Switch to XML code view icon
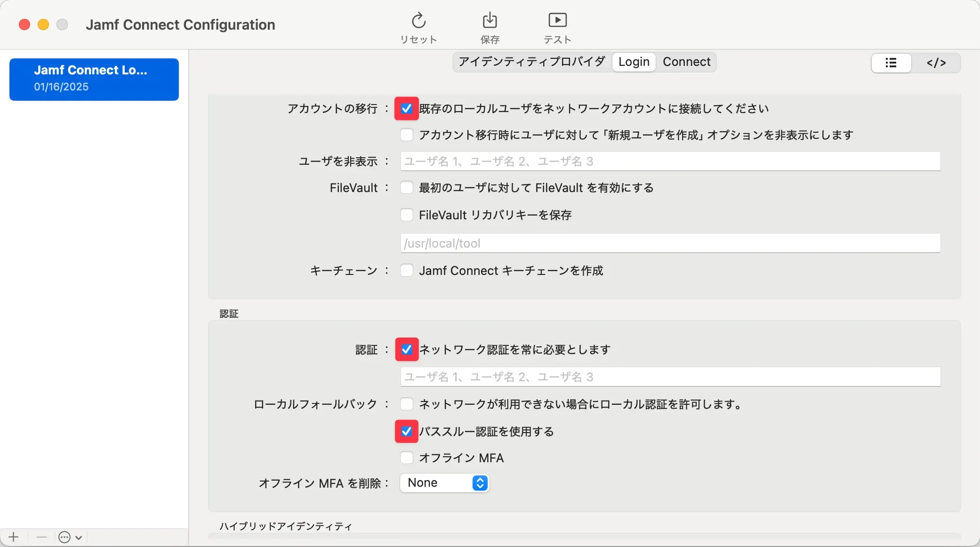The image size is (980, 547). pyautogui.click(x=936, y=63)
